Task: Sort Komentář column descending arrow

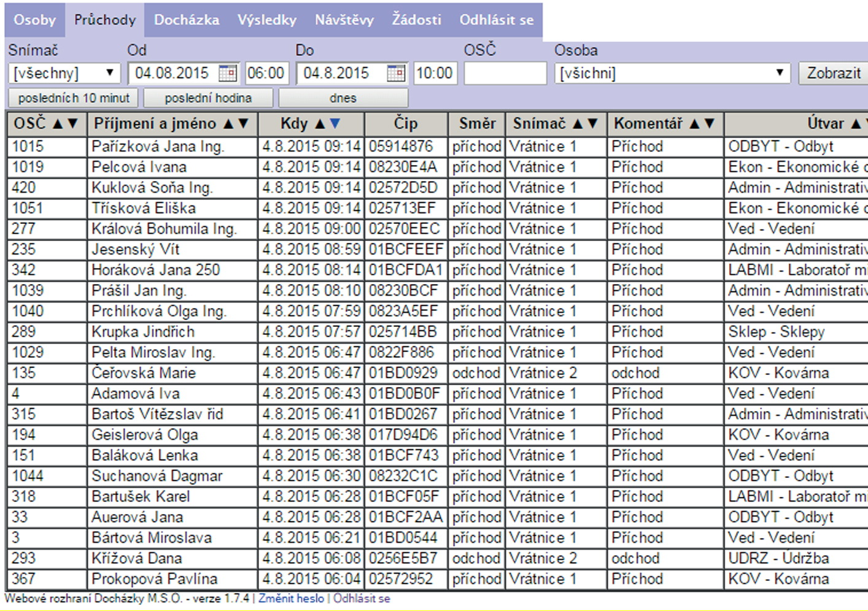Action: click(x=709, y=124)
